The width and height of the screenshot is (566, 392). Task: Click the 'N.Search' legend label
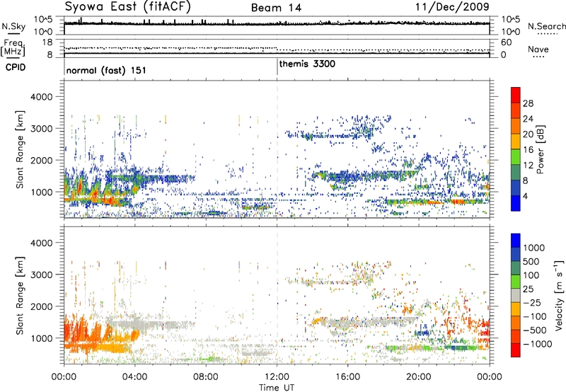pyautogui.click(x=546, y=26)
